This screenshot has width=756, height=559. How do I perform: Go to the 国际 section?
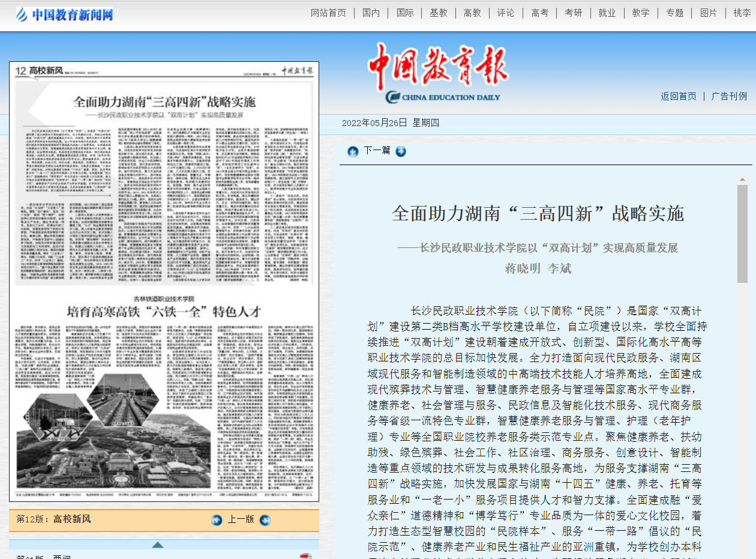click(404, 13)
